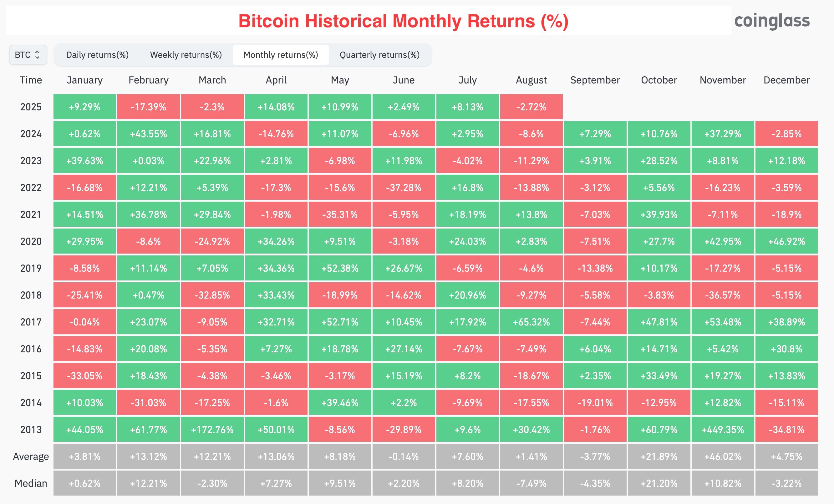Select the 2025 August -2.72% cell
834x504 pixels.
pyautogui.click(x=531, y=107)
